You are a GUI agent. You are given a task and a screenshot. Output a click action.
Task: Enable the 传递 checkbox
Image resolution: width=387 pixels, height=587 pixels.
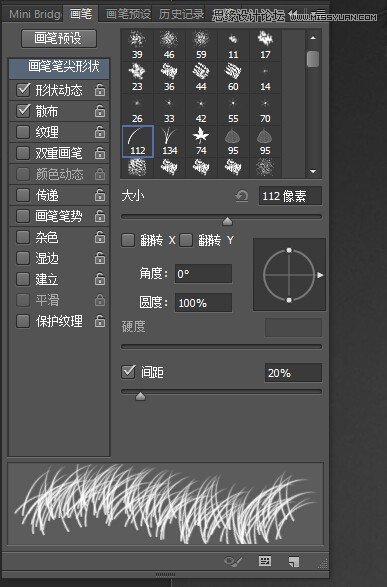[23, 195]
